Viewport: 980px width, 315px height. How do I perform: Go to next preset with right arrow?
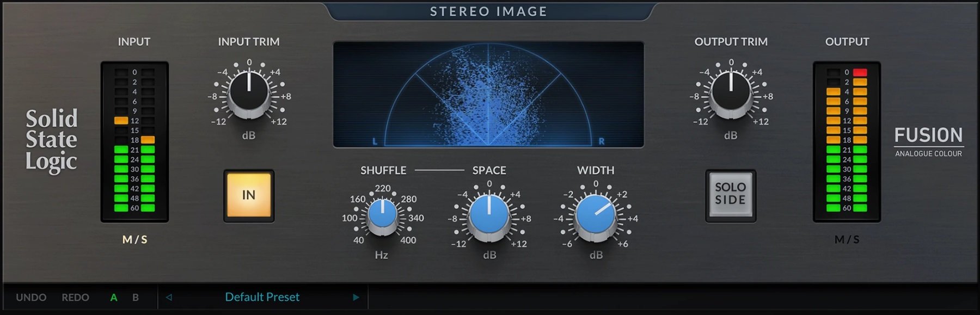click(x=356, y=298)
